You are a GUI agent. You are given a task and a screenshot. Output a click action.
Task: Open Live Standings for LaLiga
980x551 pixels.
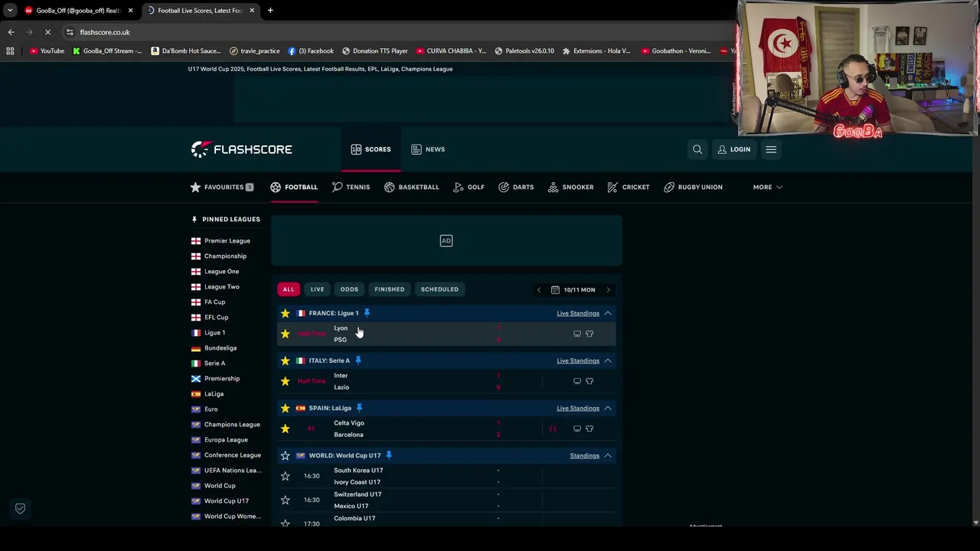point(578,408)
